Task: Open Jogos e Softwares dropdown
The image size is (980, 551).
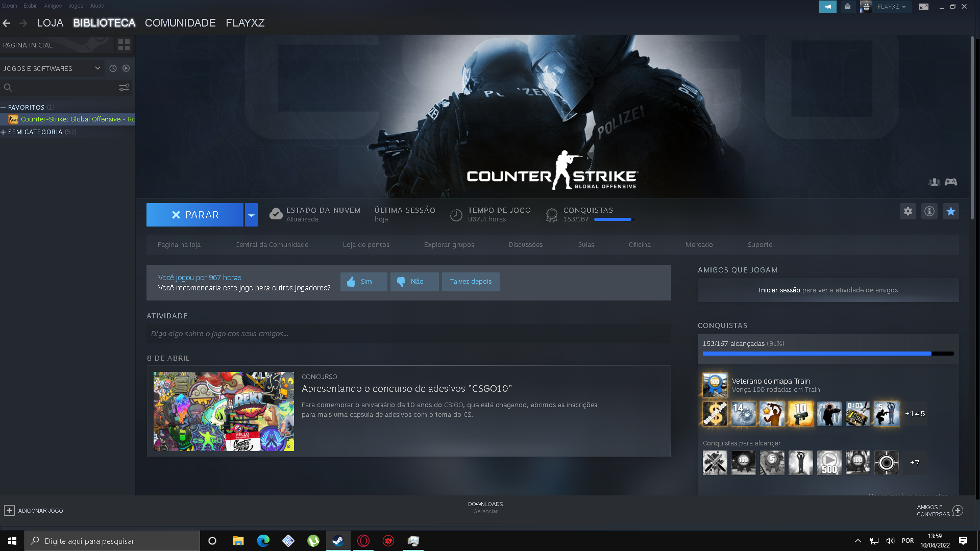Action: (52, 68)
